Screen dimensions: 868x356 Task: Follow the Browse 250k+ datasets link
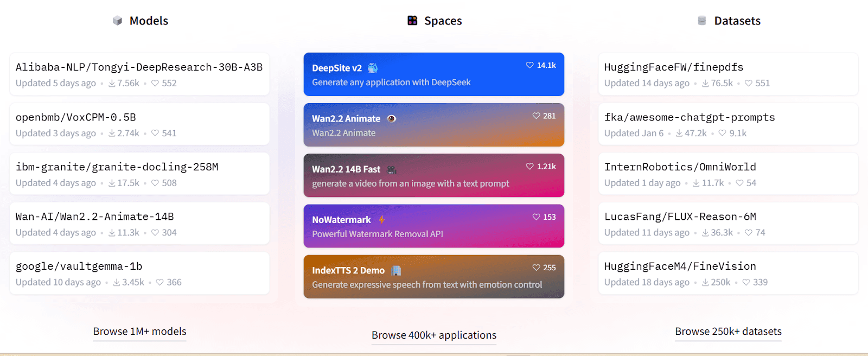coord(728,331)
